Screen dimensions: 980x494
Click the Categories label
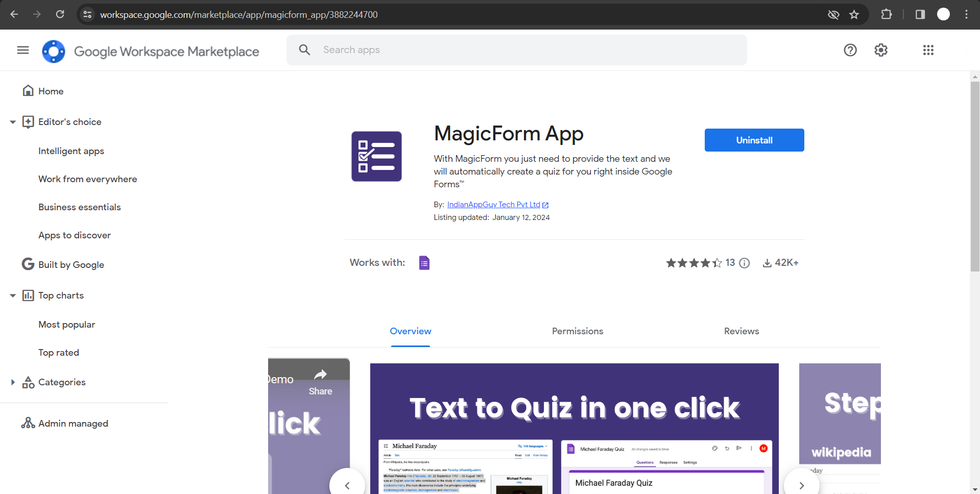(x=62, y=382)
